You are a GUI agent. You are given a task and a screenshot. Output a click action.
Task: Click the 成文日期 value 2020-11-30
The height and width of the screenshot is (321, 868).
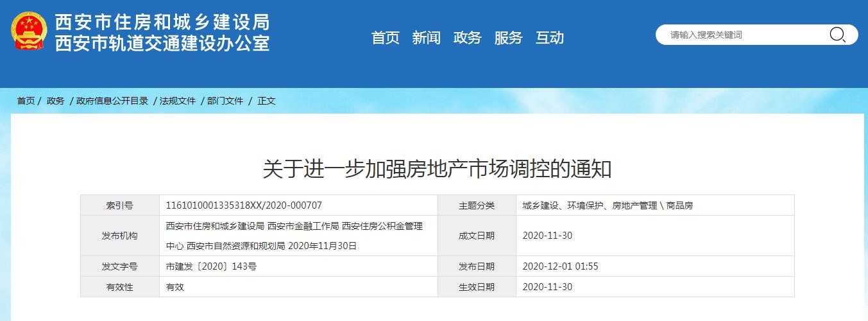point(547,236)
